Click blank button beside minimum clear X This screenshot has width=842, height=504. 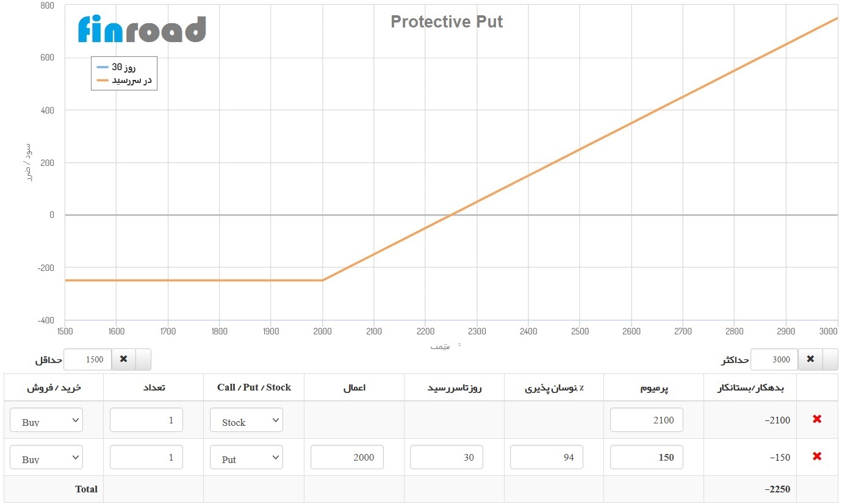point(143,359)
